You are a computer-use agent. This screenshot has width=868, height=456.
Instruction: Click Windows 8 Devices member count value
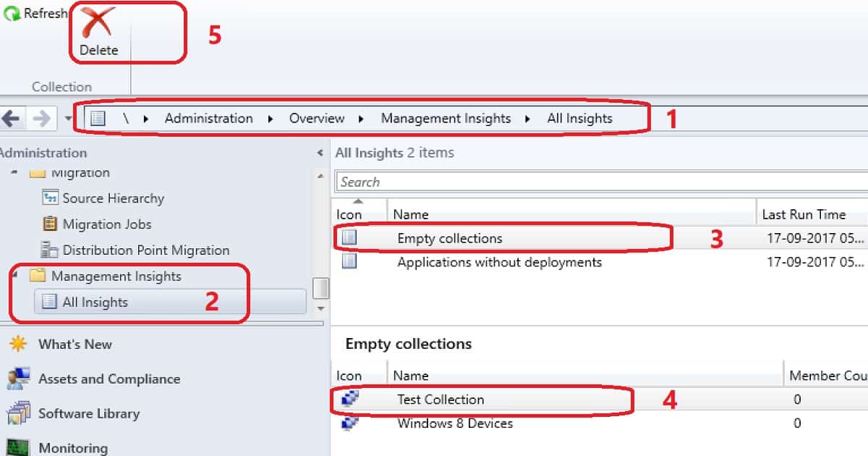pos(797,423)
